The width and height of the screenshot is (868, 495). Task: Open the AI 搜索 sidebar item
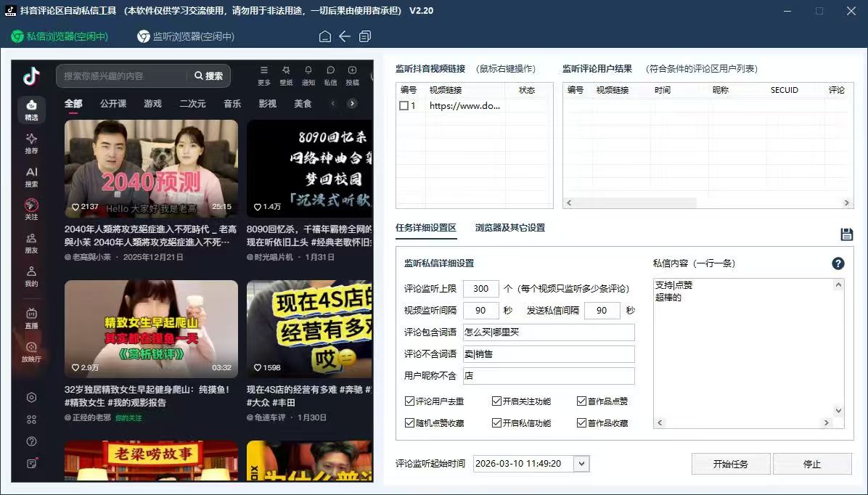[31, 177]
